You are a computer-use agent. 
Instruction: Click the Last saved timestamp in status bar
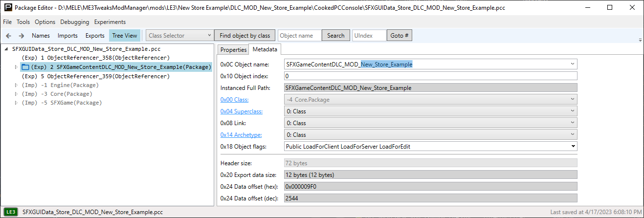(x=595, y=212)
